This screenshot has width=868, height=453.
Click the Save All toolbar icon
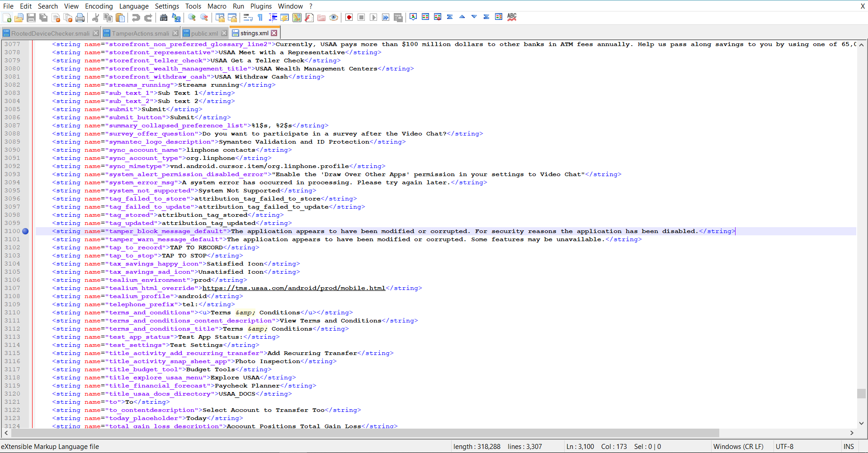click(x=43, y=18)
